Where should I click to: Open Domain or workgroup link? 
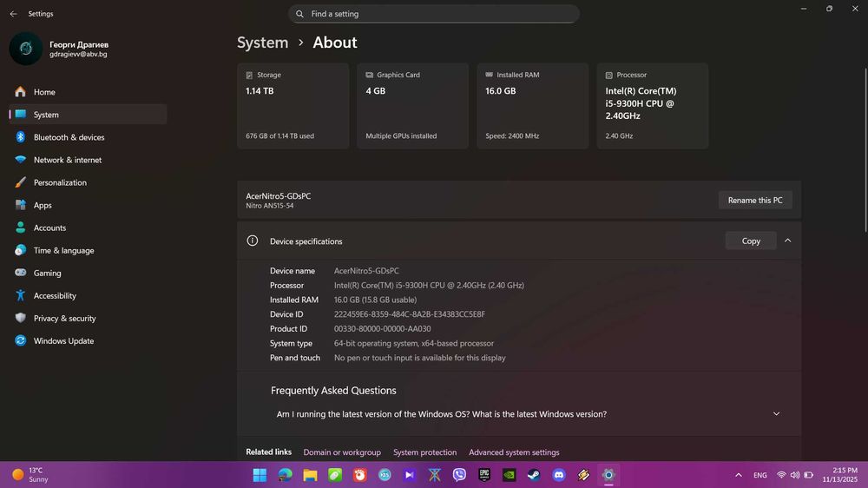point(342,452)
